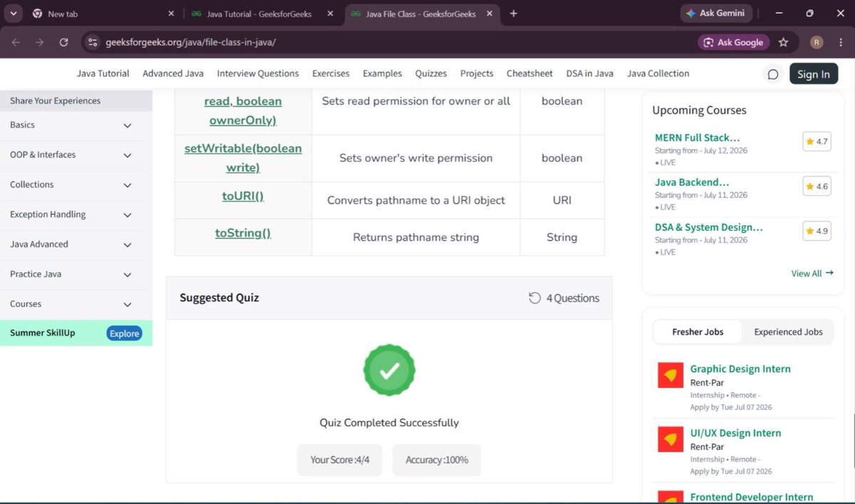Open DSA & System Design course link
The image size is (855, 504).
[709, 227]
